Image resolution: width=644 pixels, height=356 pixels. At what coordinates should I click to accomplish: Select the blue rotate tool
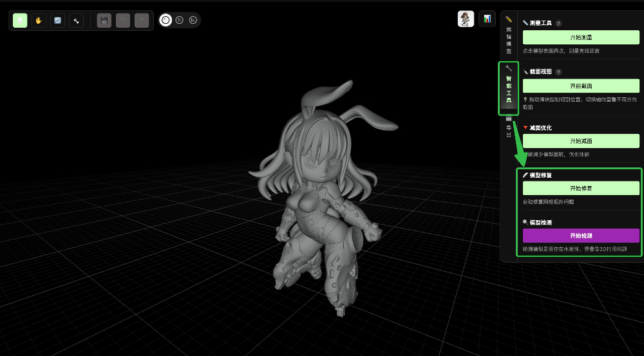pos(57,21)
